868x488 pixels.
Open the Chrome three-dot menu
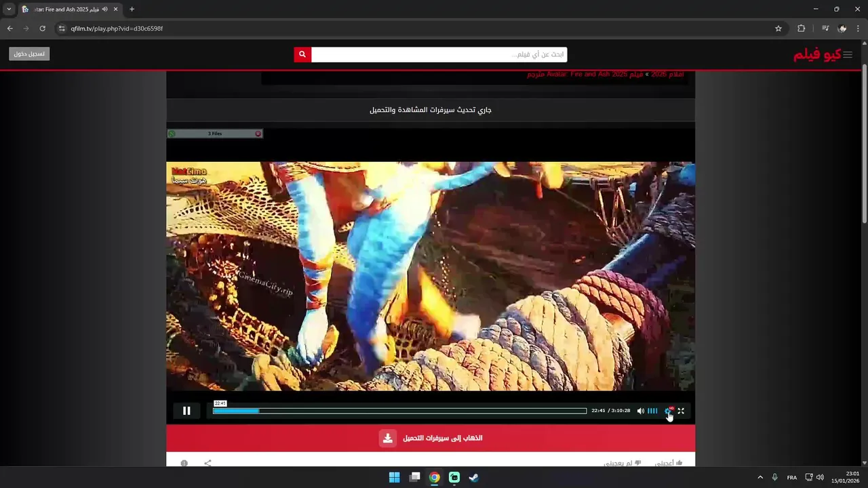pos(859,28)
